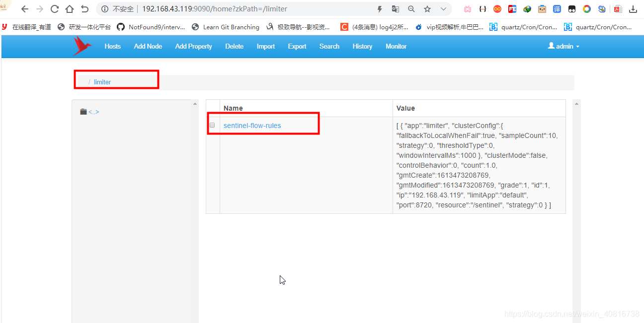This screenshot has width=644, height=323.
Task: Bookmark this page with the star icon
Action: [427, 9]
